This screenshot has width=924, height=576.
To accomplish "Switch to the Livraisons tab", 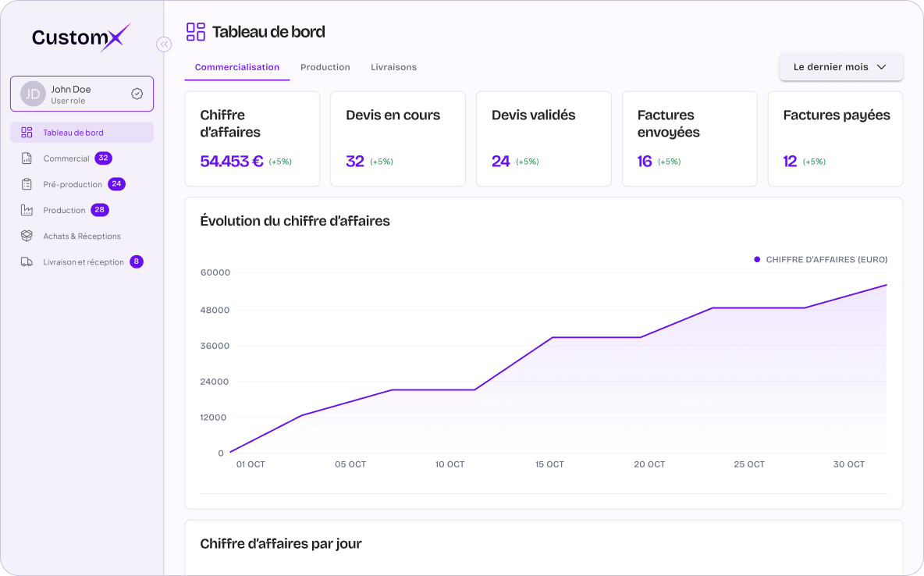I will coord(393,67).
